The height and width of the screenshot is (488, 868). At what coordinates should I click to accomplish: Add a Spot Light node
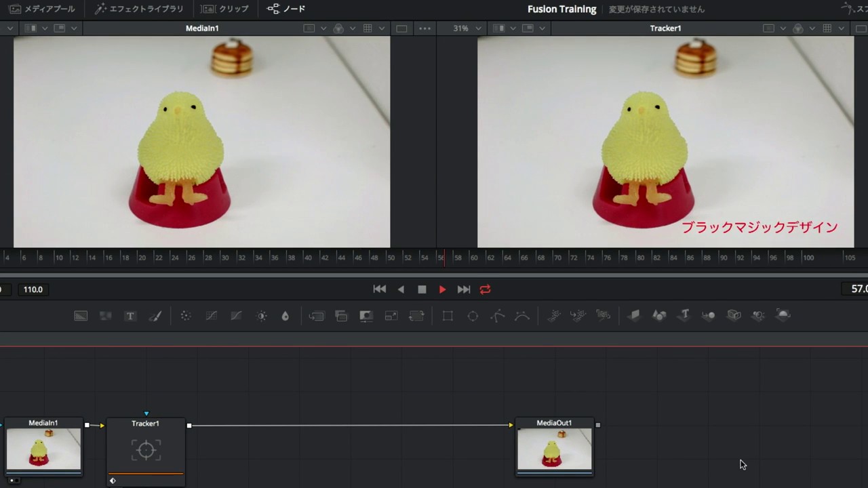[x=758, y=315]
